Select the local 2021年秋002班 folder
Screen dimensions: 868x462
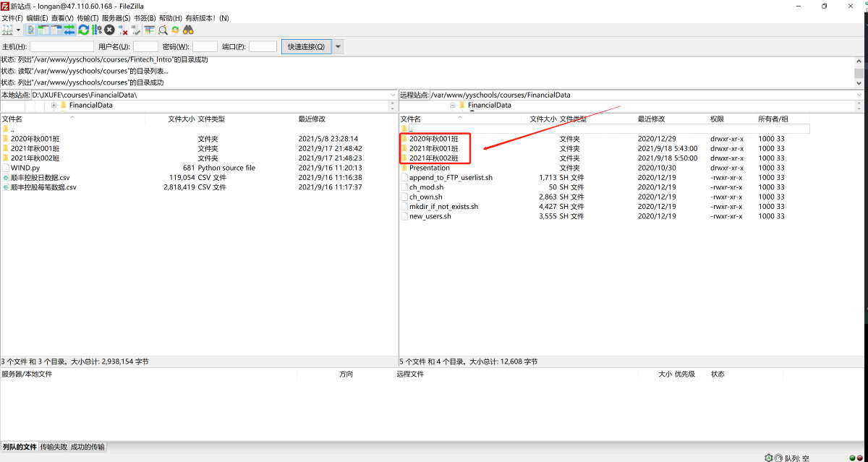click(35, 158)
